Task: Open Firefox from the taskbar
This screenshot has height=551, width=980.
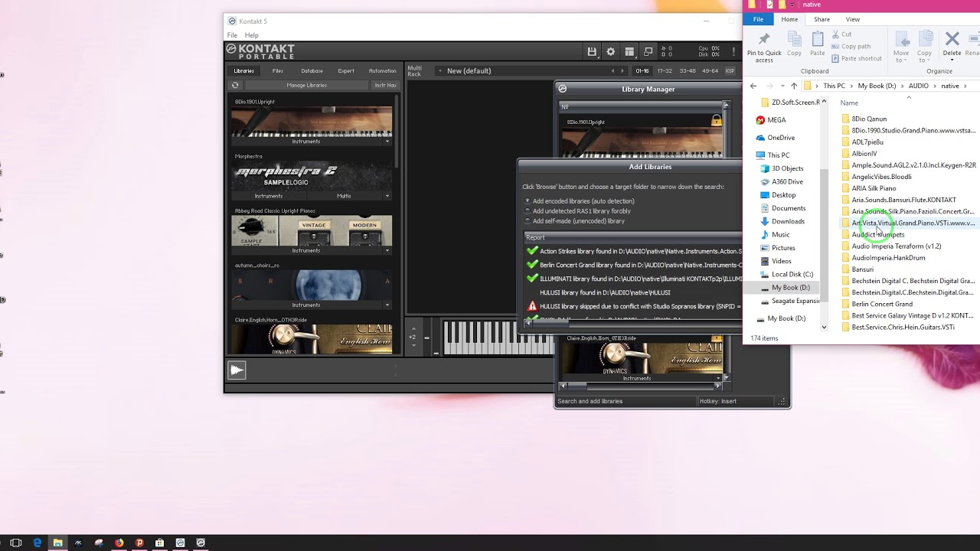Action: click(x=119, y=543)
